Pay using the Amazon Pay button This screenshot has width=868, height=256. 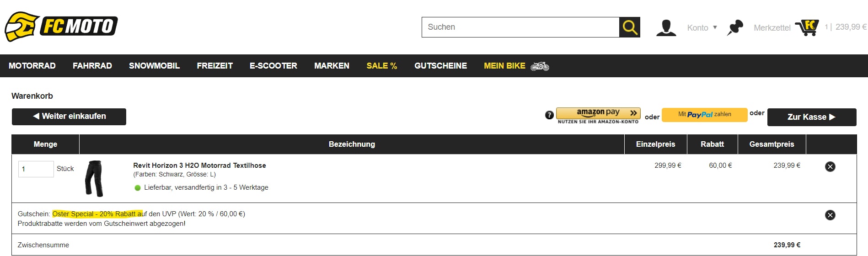[x=598, y=113]
